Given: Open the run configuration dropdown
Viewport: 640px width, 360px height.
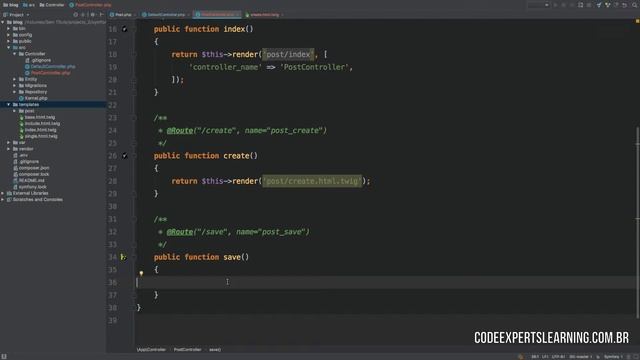Looking at the screenshot, I should pyautogui.click(x=538, y=5).
